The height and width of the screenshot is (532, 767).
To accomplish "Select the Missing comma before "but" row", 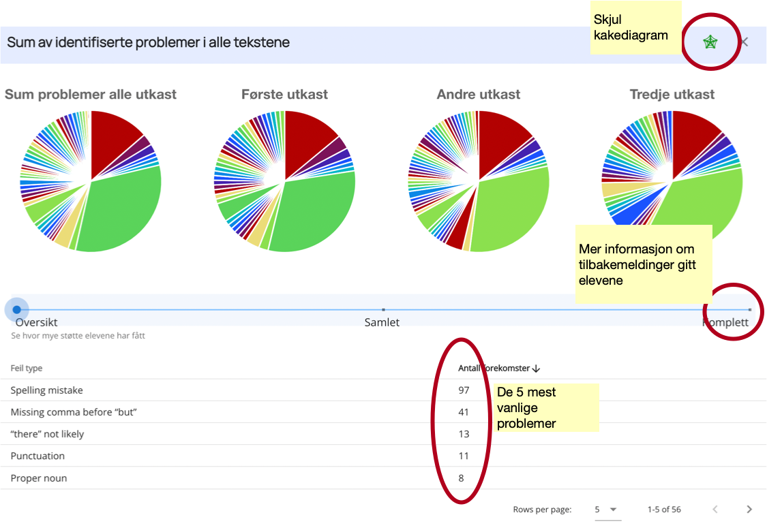I will click(74, 412).
